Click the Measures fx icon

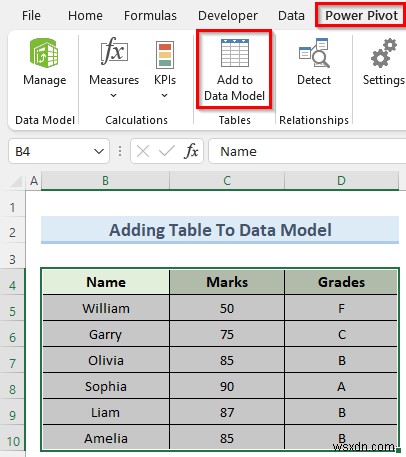click(x=114, y=51)
